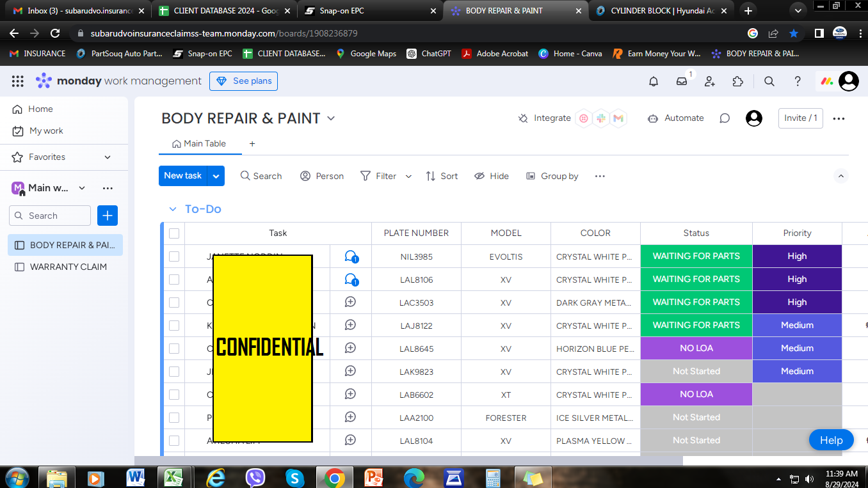
Task: Open the Excel icon in the taskbar
Action: click(x=175, y=476)
